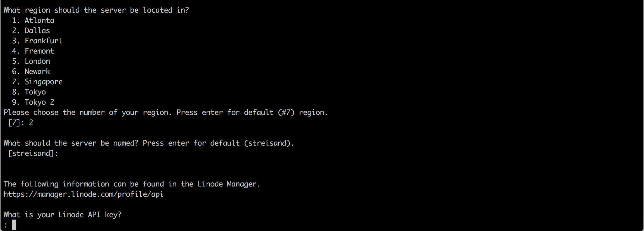
Task: Open the manager.linode.com profile API URL
Action: click(x=83, y=194)
